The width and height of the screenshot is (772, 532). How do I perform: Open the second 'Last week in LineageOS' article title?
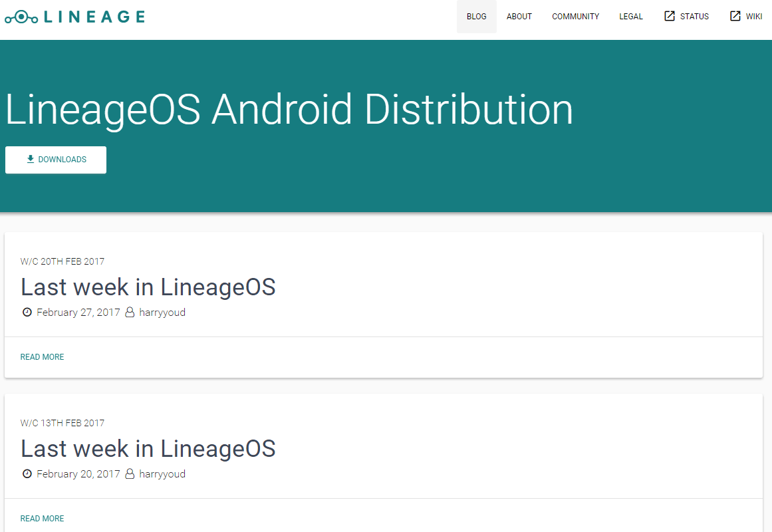tap(148, 448)
